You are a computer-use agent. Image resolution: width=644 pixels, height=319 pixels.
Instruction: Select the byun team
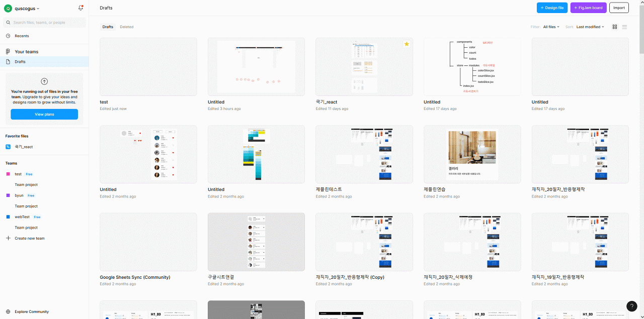[x=19, y=195]
